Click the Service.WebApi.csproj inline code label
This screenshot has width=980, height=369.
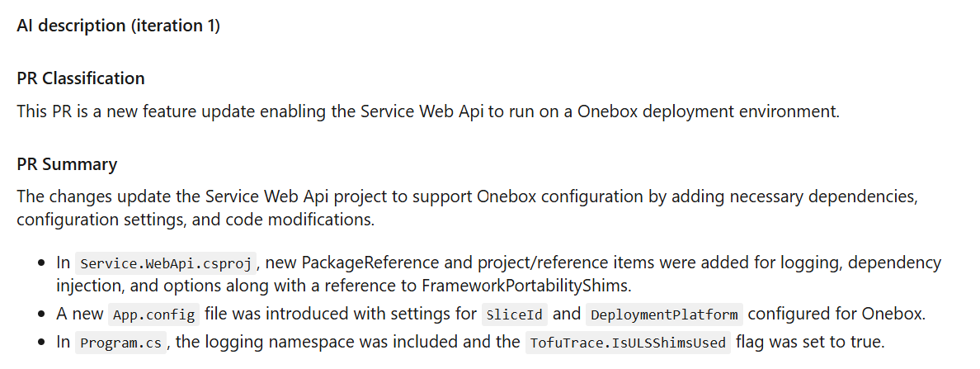click(165, 264)
